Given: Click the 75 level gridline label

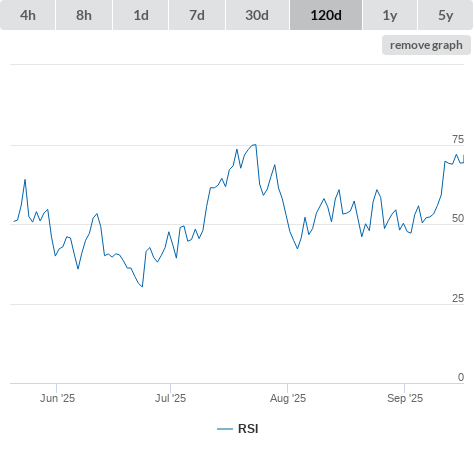Looking at the screenshot, I should 458,139.
